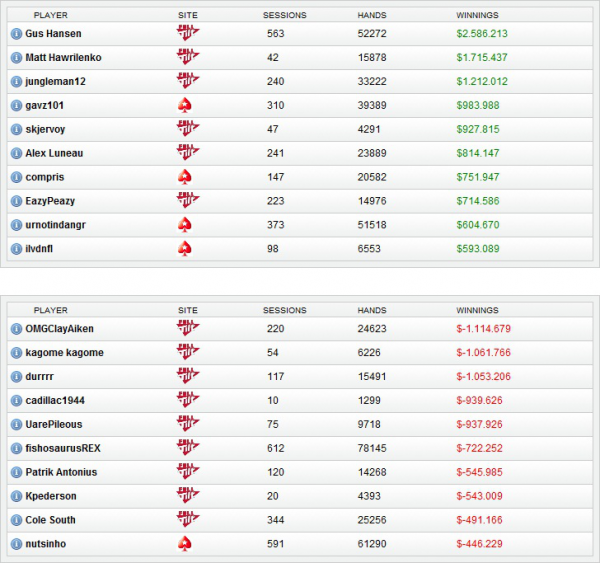Open info icon for gavz101
The height and width of the screenshot is (563, 600).
coord(16,105)
